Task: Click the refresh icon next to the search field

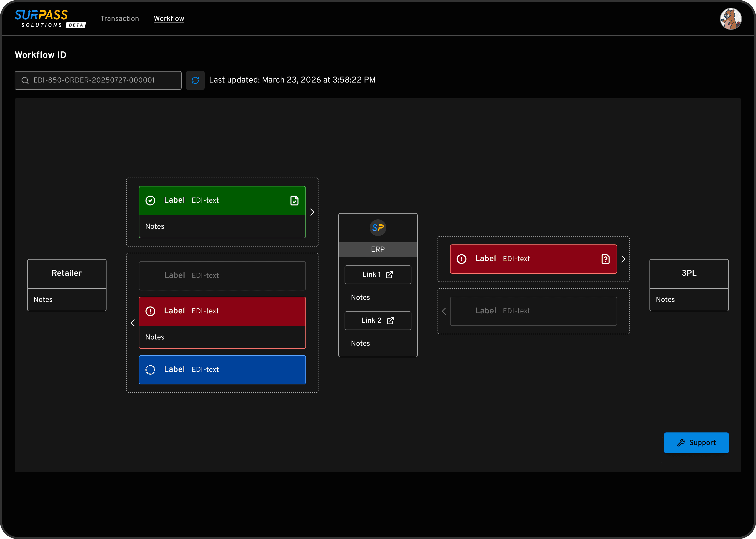Action: click(x=195, y=80)
